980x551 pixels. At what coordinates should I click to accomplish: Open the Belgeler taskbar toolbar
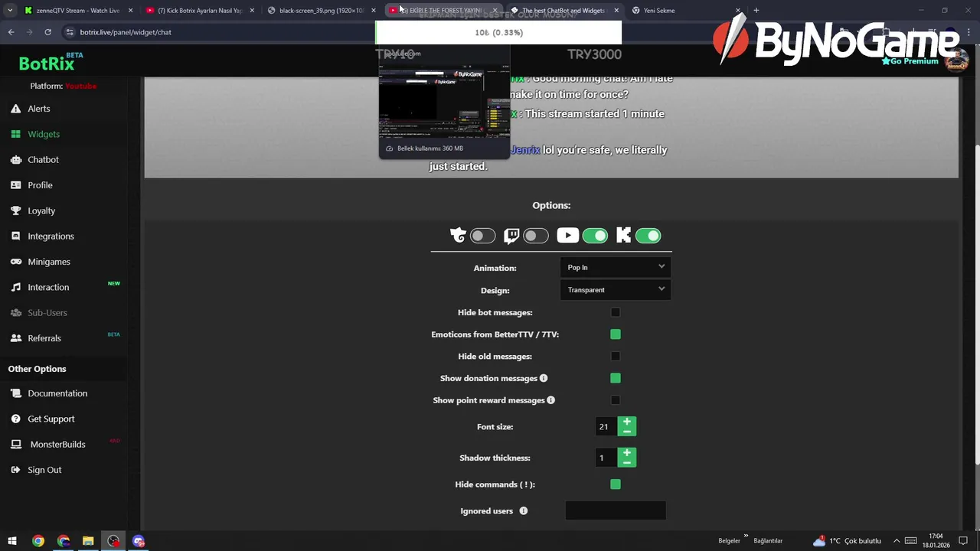tap(729, 541)
